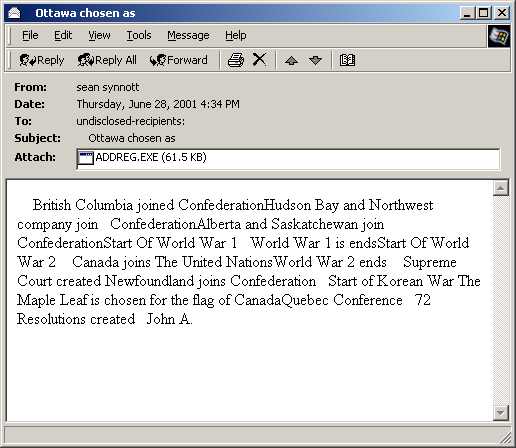Print the message using the printer icon
The width and height of the screenshot is (516, 448).
click(236, 60)
